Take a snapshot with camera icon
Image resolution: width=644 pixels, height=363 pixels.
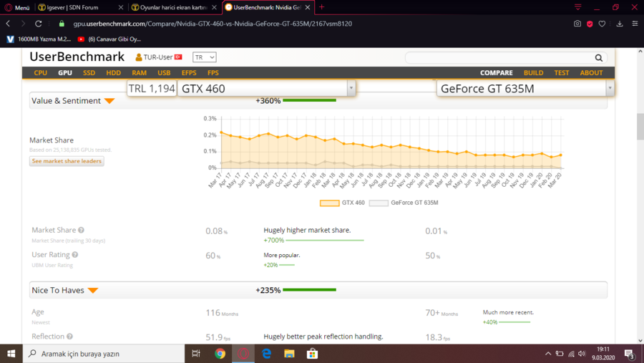tap(577, 24)
